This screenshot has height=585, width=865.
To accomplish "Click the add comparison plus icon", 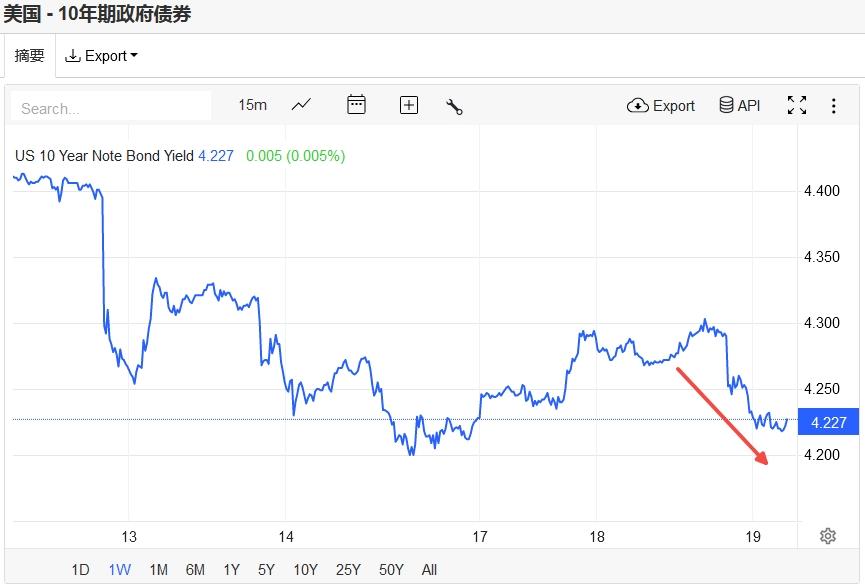I will click(409, 105).
